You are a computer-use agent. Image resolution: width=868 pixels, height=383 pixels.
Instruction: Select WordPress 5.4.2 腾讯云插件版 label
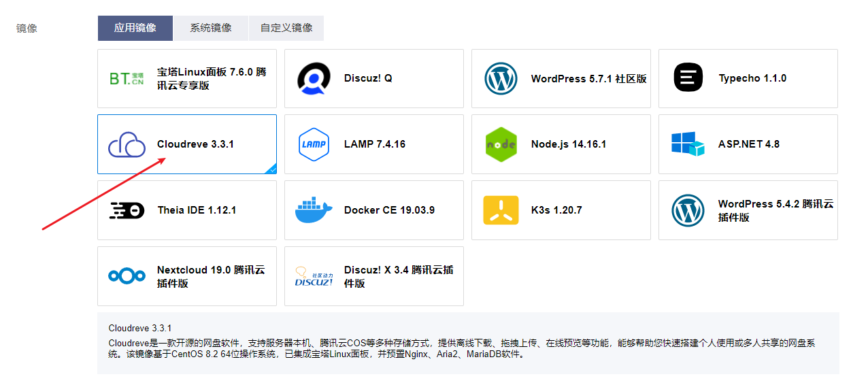tap(776, 210)
